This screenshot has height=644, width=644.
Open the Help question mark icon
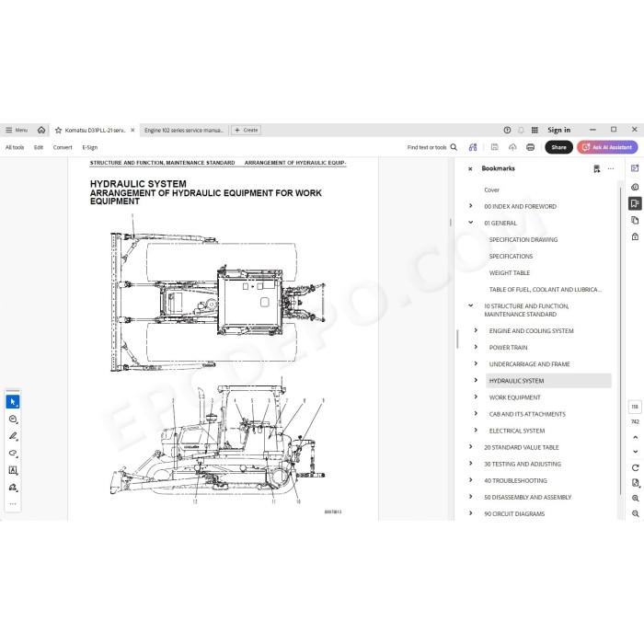click(x=507, y=131)
